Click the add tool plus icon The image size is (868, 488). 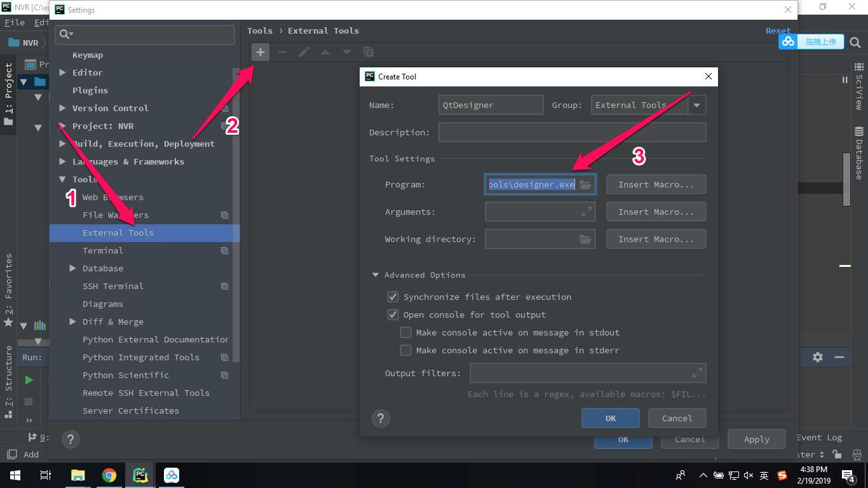[x=261, y=52]
